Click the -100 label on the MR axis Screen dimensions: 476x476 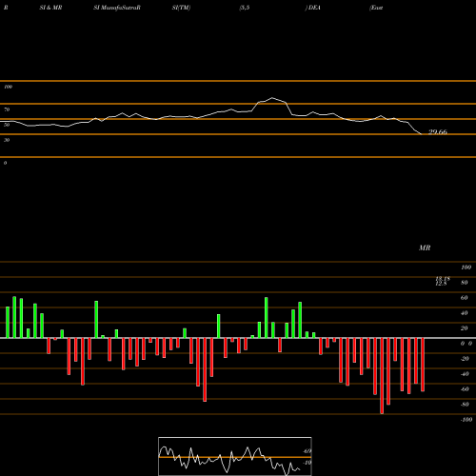(466, 420)
